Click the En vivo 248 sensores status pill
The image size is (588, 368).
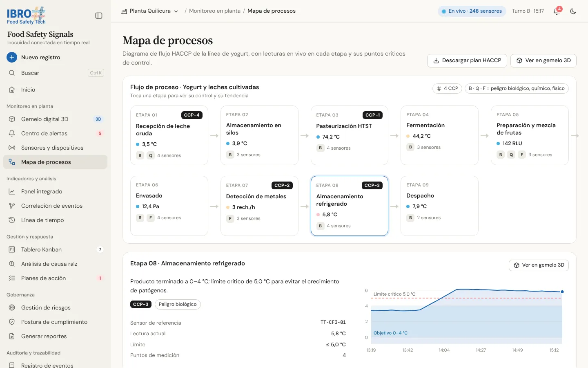(472, 11)
